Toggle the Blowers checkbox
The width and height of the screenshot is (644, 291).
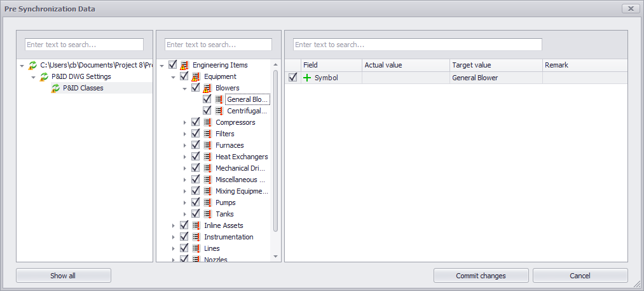click(x=196, y=88)
